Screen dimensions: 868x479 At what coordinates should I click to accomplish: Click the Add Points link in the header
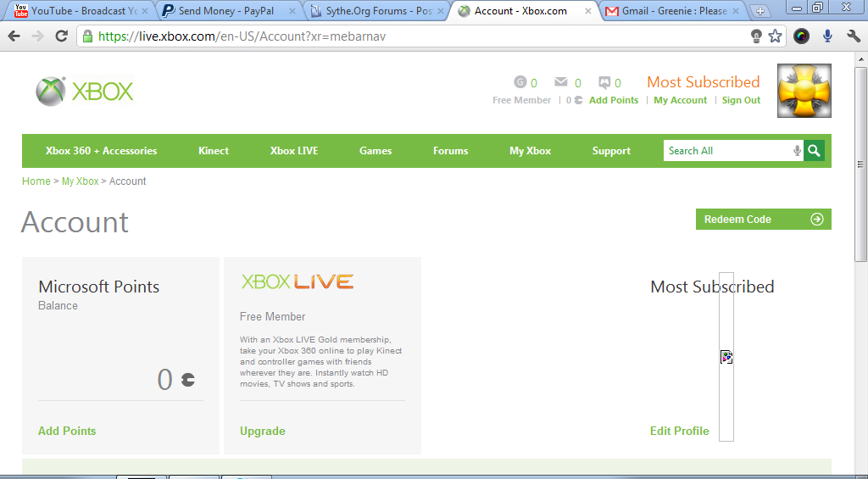(614, 100)
